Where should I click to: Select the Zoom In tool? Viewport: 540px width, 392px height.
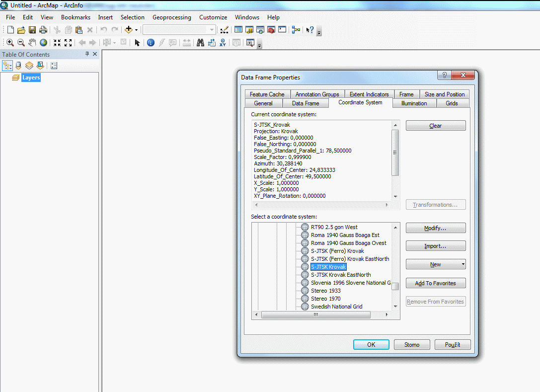click(10, 43)
